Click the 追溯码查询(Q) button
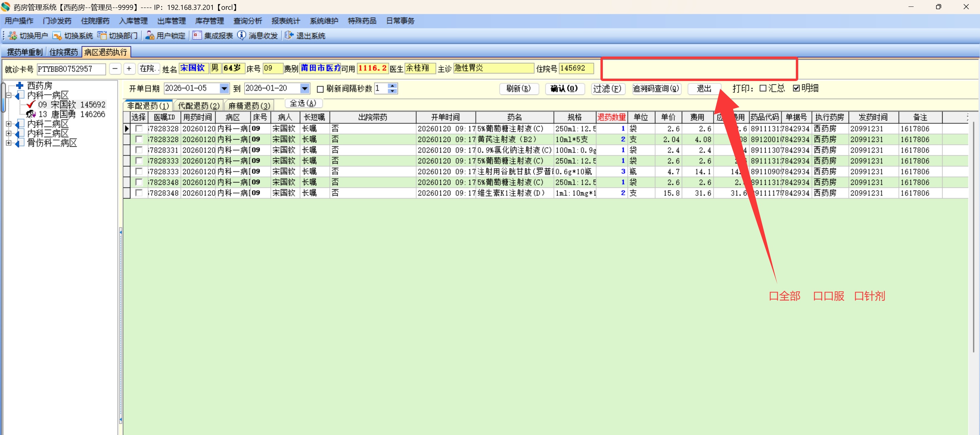 click(656, 89)
